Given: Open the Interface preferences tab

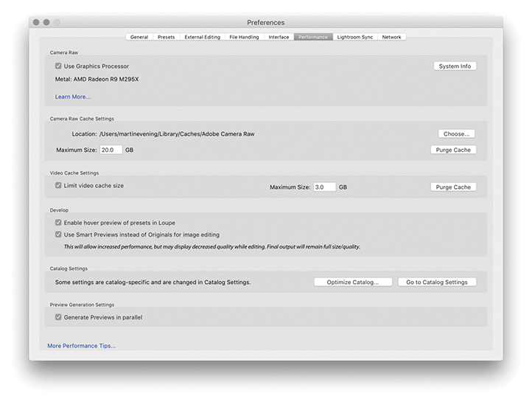Looking at the screenshot, I should [x=279, y=37].
